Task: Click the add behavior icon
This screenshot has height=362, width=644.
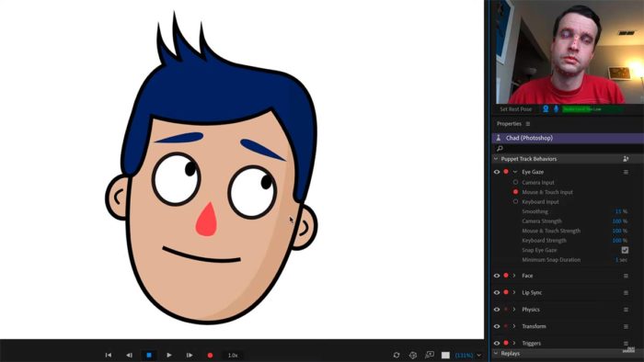Action: click(626, 159)
